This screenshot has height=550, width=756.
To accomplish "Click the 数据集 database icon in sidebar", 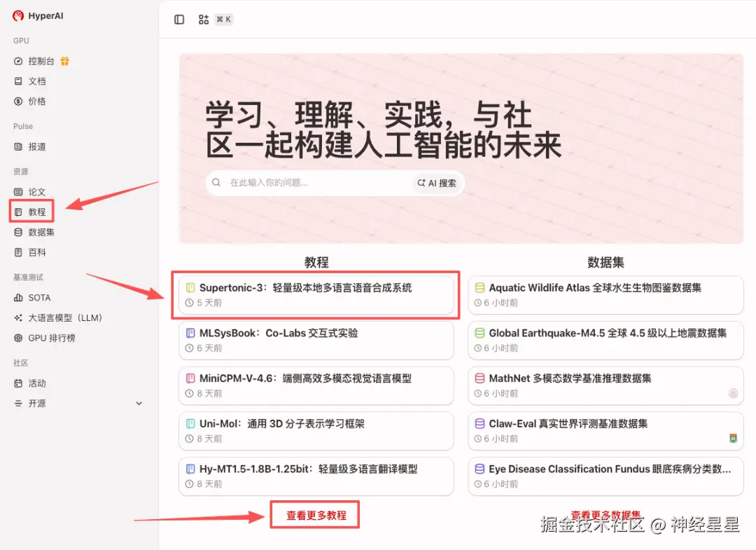I will tap(18, 233).
